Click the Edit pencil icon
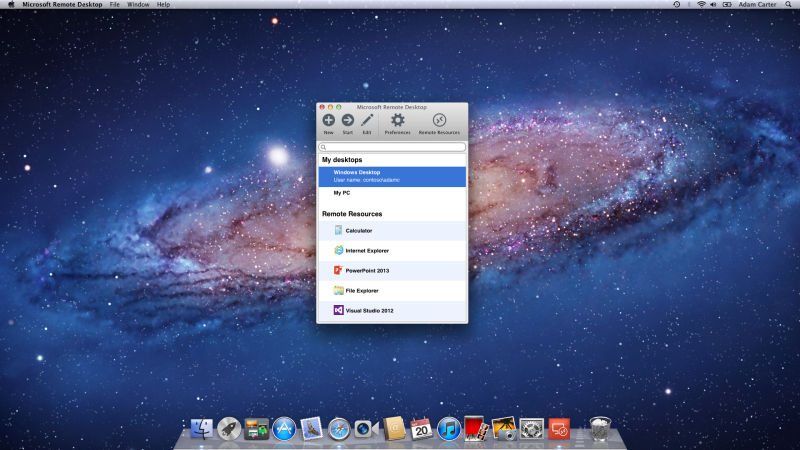This screenshot has width=800, height=450. pos(367,120)
